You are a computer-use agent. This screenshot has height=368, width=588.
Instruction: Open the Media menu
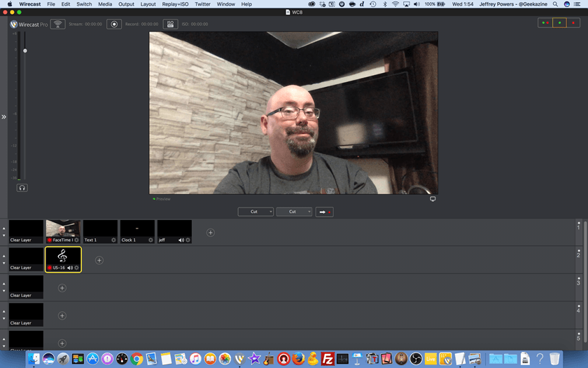click(105, 4)
